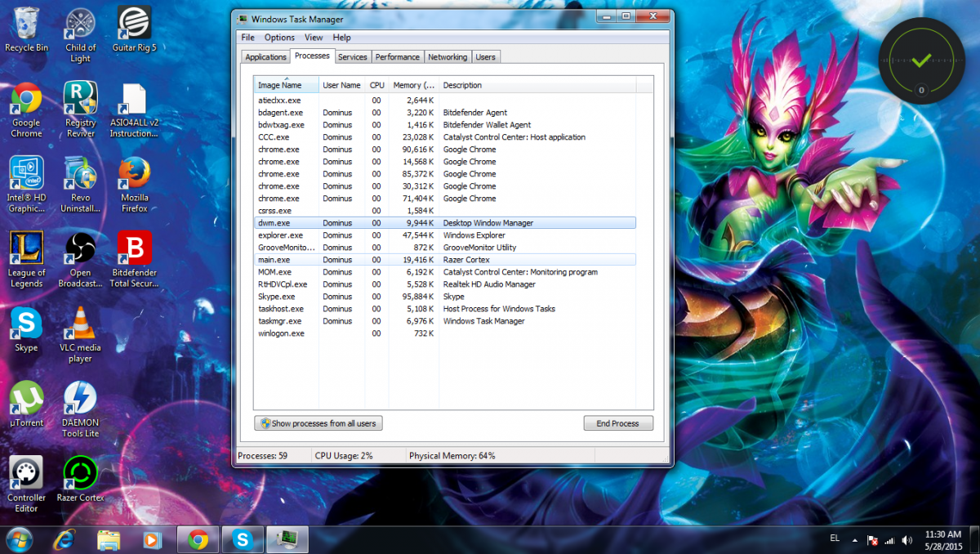
Task: Switch to the Performance tab
Action: tap(398, 57)
